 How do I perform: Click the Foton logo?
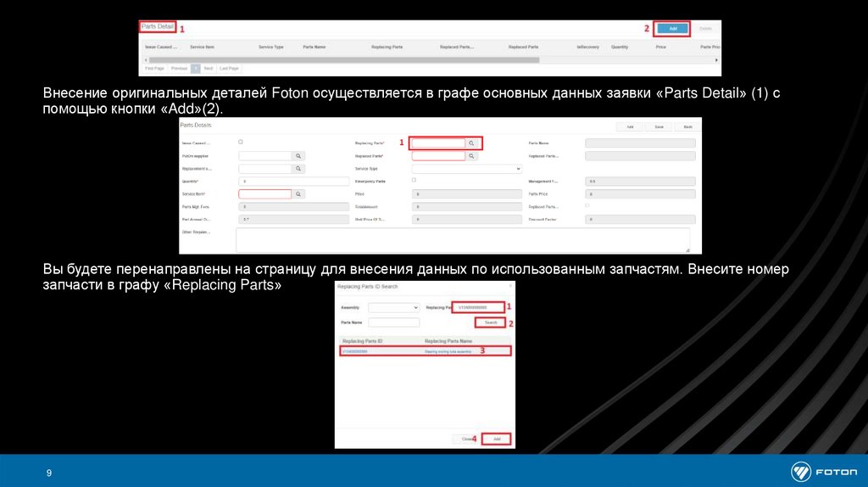coord(824,472)
